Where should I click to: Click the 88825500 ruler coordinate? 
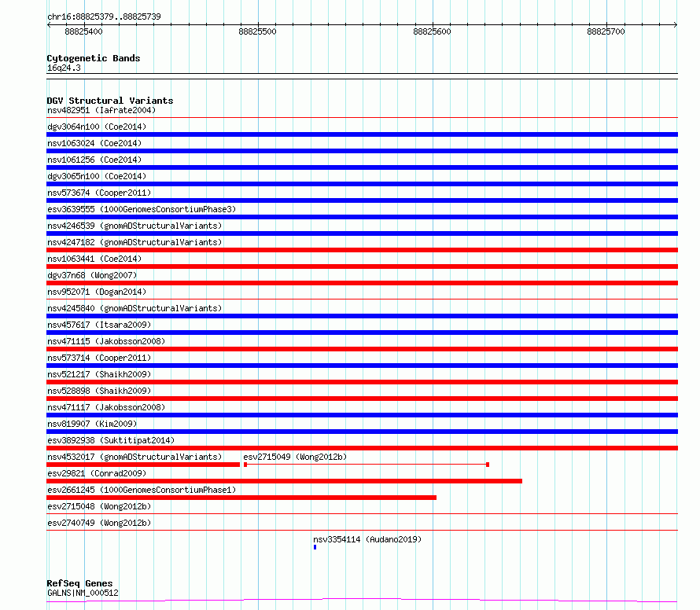point(258,31)
